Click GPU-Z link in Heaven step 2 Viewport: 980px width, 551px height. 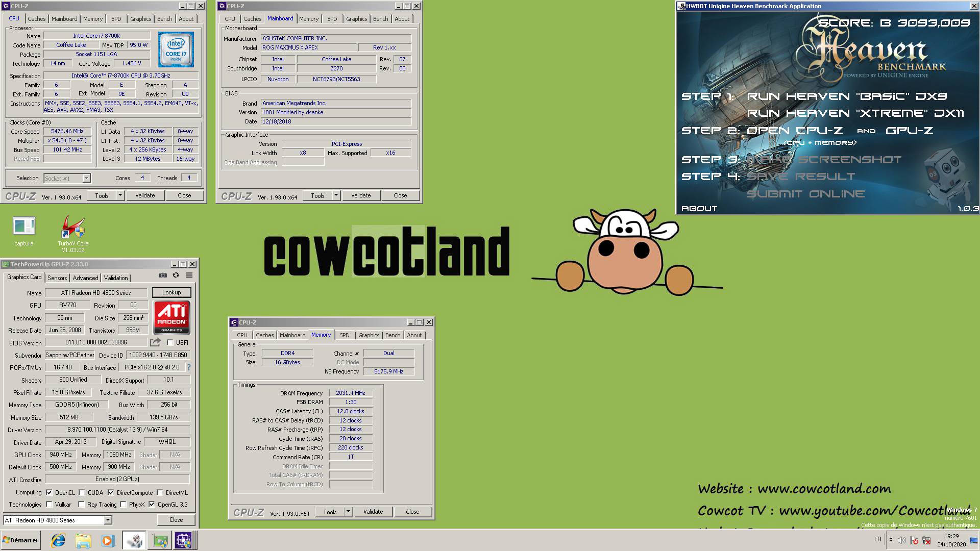pyautogui.click(x=910, y=131)
